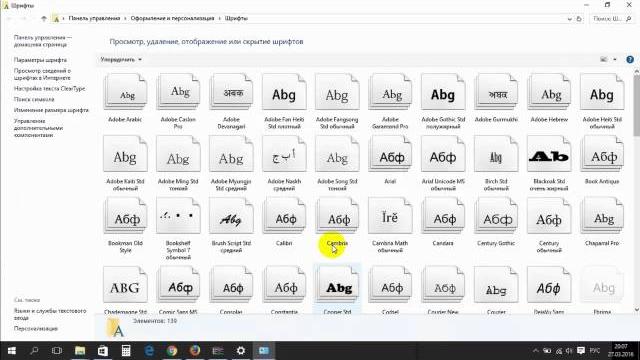Select the Adobe Song Std font icon
The image size is (640, 360).
[337, 154]
